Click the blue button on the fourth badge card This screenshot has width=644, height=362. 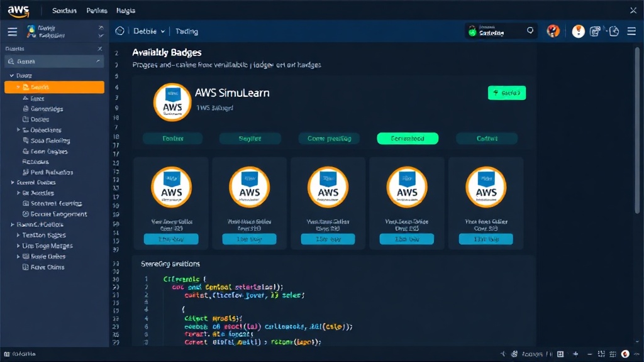pos(407,239)
